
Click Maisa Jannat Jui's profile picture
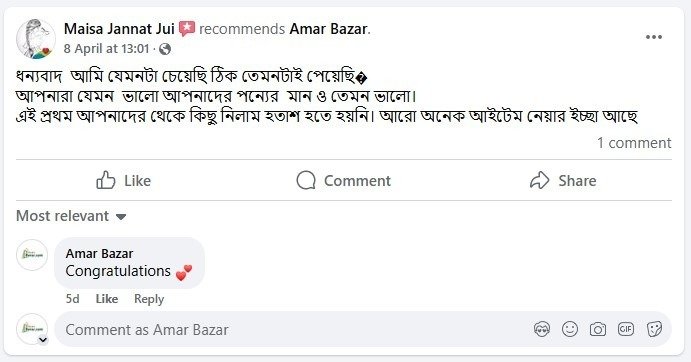click(36, 39)
